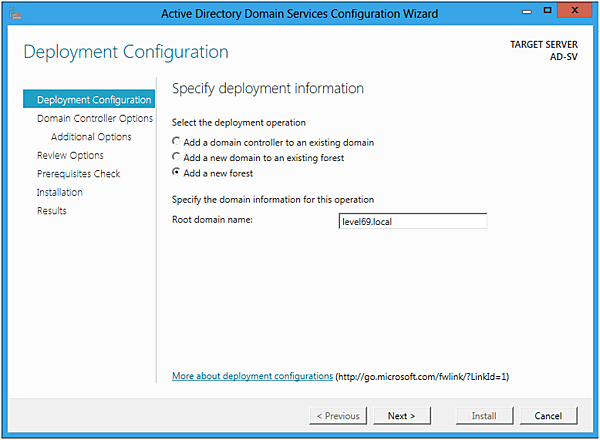Choose 'Add a new domain to an existing forest'
This screenshot has height=440, width=600.
[177, 157]
